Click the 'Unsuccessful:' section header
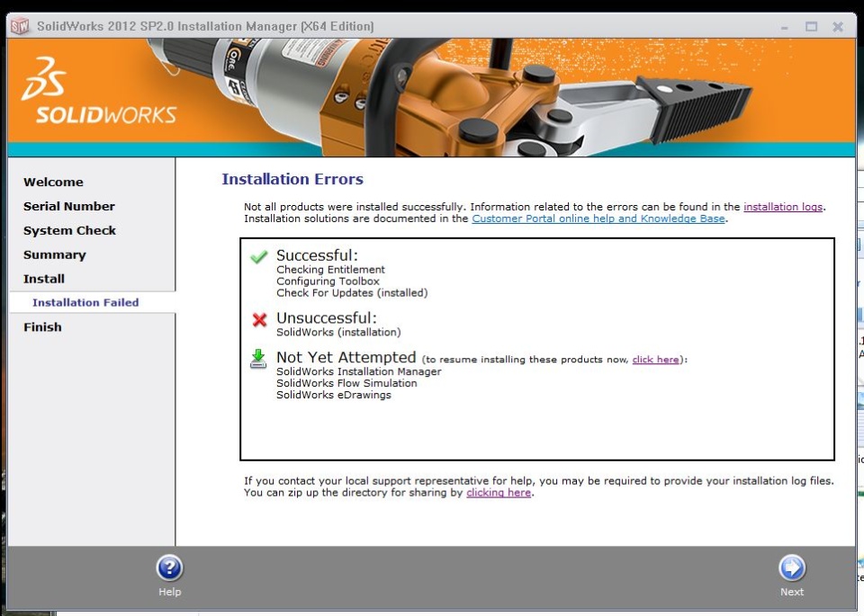The width and height of the screenshot is (864, 616). click(327, 318)
